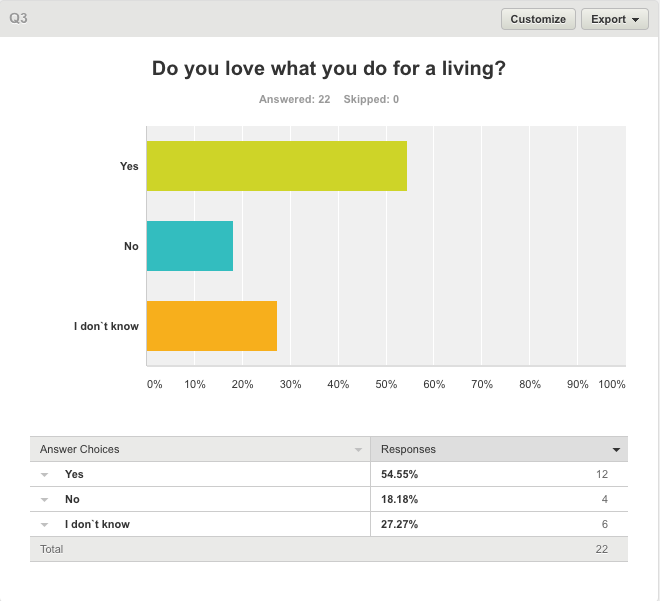Click the chart title text
Screen dimensions: 660x601
(x=329, y=69)
